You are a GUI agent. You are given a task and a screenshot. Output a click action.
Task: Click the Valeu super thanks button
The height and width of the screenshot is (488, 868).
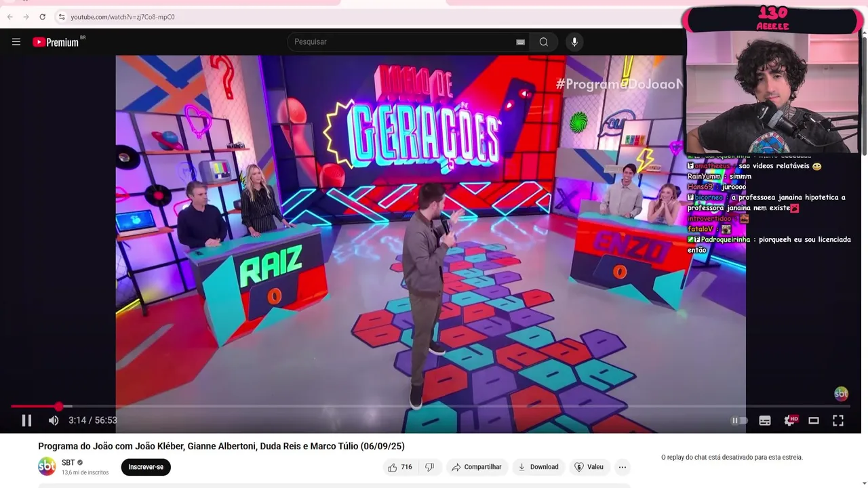[x=589, y=467]
